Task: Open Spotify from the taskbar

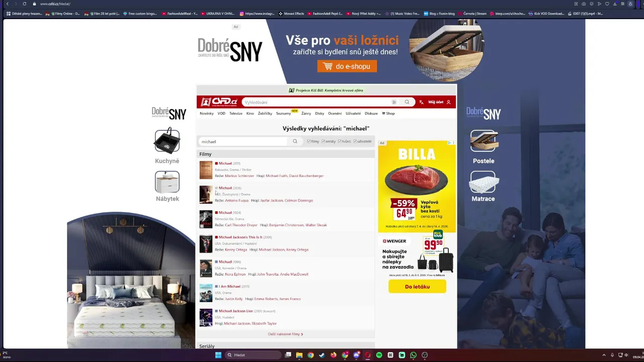Action: 379,355
